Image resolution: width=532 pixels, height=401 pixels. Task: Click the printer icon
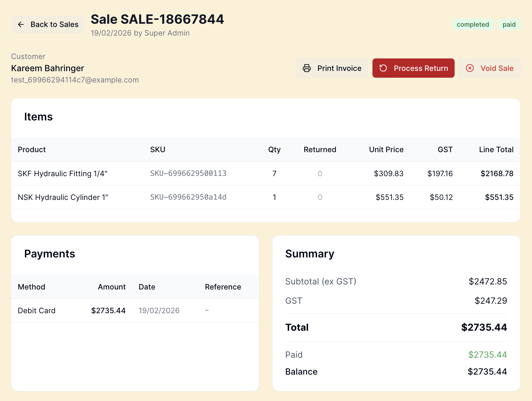(307, 68)
